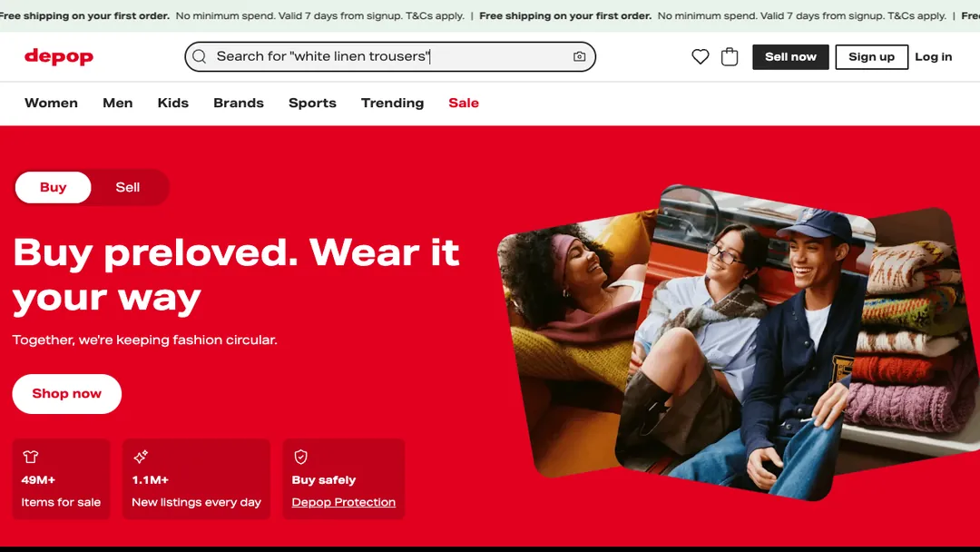Click the Sign up button

872,57
